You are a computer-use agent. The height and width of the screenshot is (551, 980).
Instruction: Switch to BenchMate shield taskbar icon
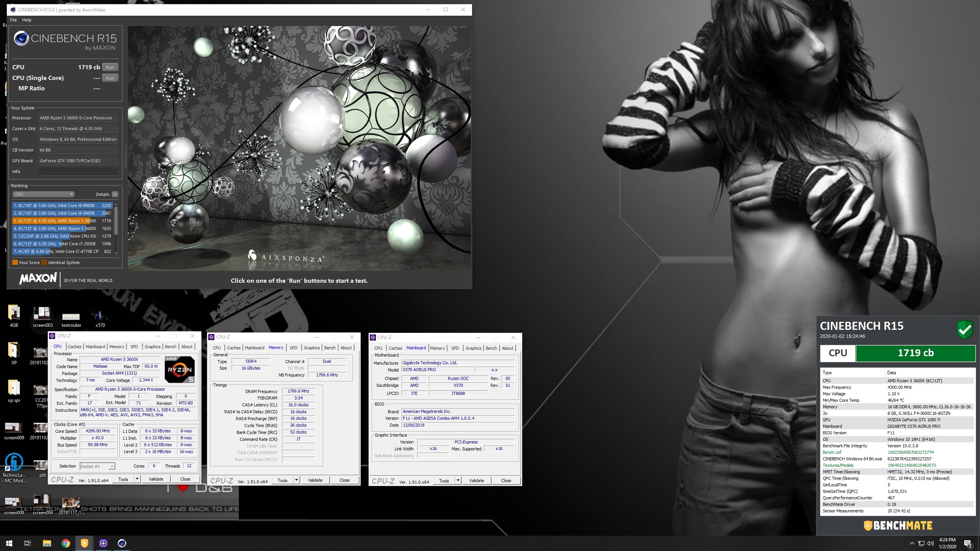pyautogui.click(x=85, y=543)
